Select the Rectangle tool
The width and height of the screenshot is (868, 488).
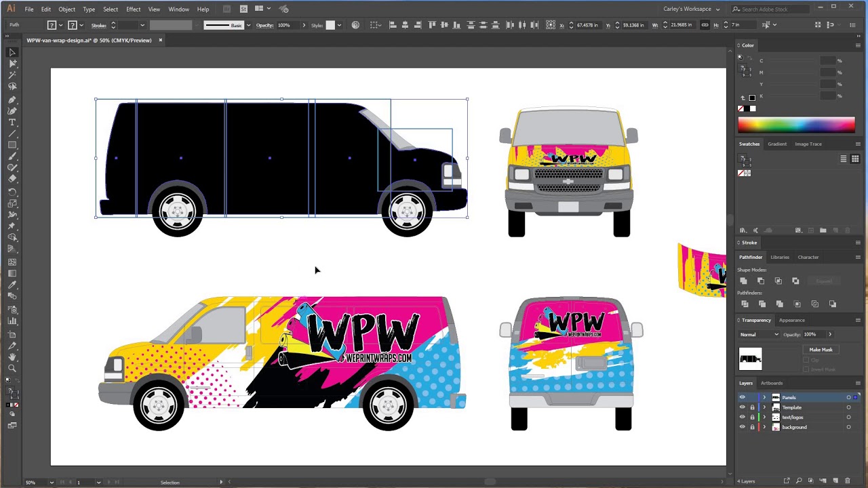pos(12,146)
